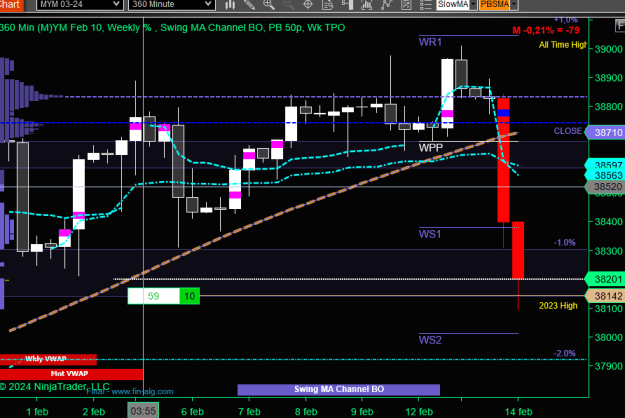The height and width of the screenshot is (418, 625).
Task: Click the zoom out magnifier icon
Action: click(x=288, y=5)
